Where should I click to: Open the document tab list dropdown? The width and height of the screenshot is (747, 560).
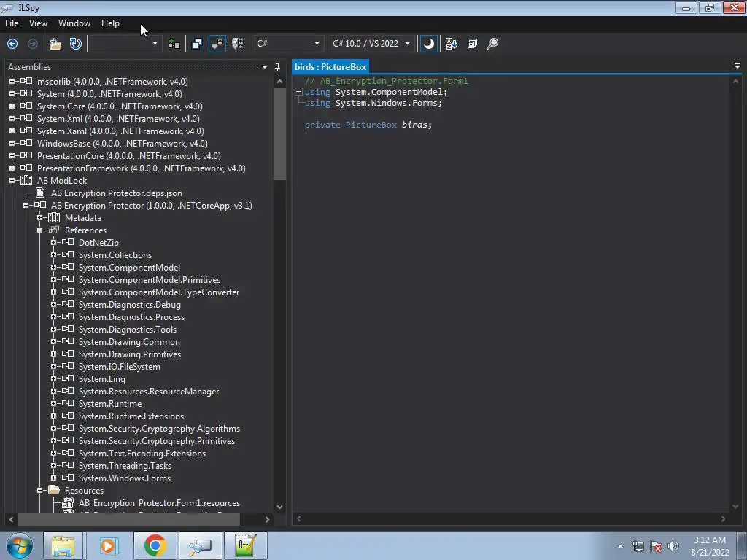[x=738, y=66]
